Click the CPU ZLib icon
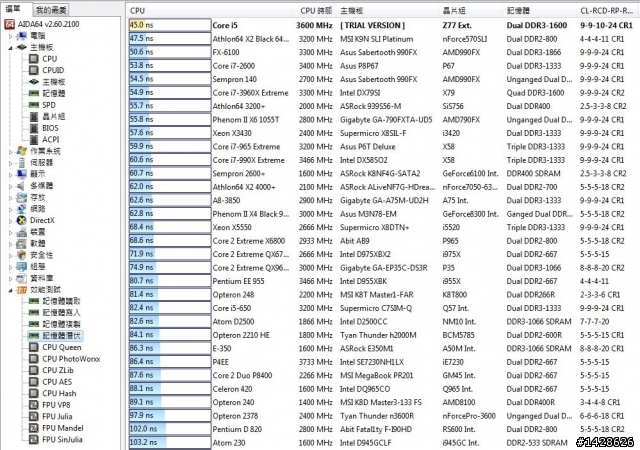The image size is (640, 450). (34, 370)
